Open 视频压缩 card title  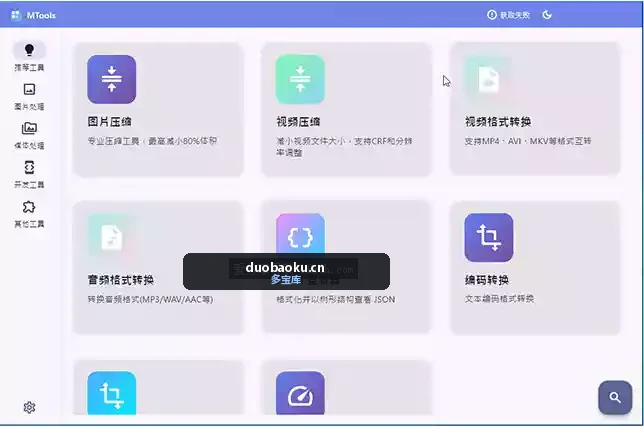pos(298,122)
